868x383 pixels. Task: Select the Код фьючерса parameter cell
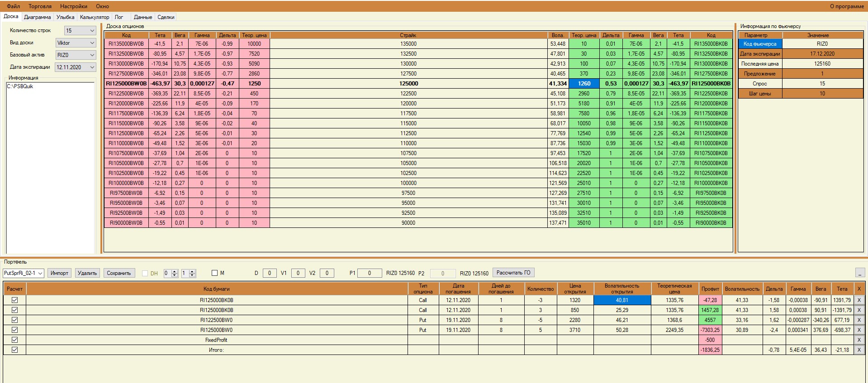click(x=760, y=44)
